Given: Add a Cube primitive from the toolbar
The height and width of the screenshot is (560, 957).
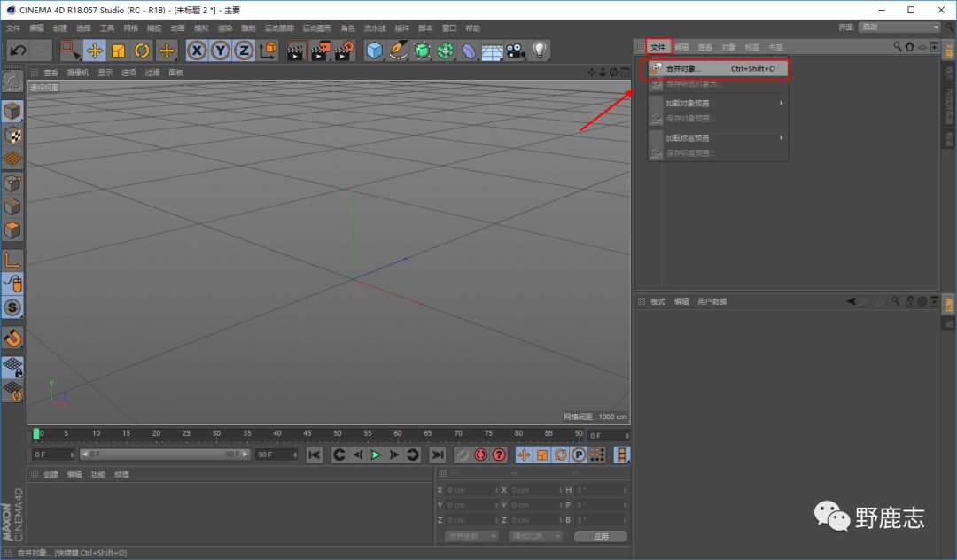Looking at the screenshot, I should click(374, 50).
